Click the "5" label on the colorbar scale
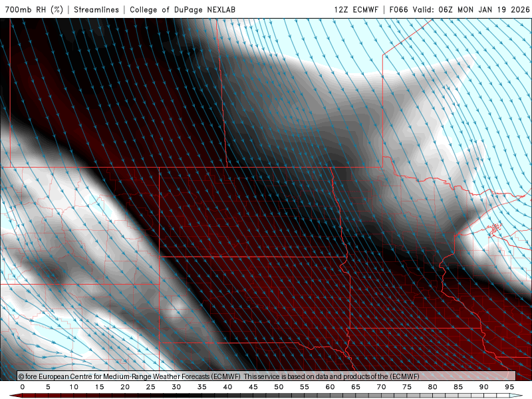 click(x=48, y=387)
